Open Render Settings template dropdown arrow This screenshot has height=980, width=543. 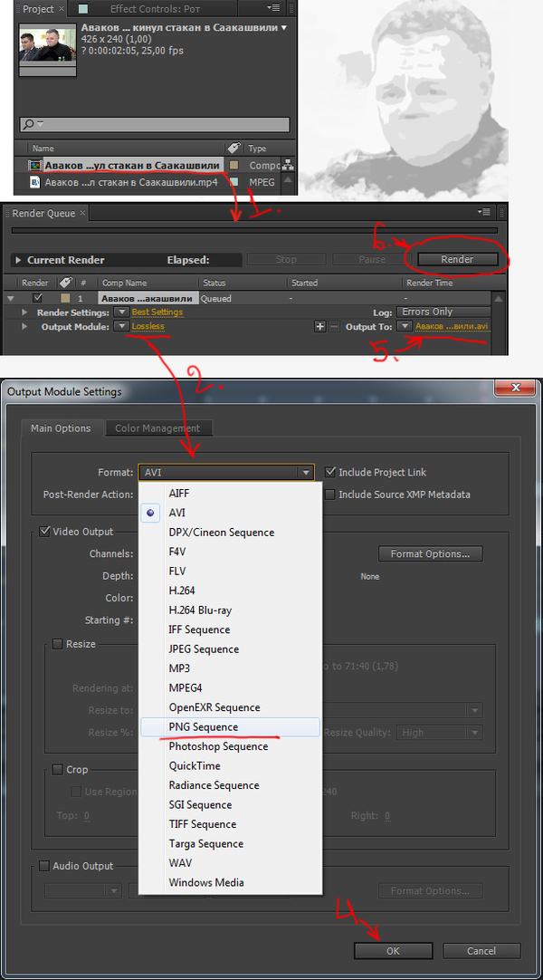click(121, 312)
